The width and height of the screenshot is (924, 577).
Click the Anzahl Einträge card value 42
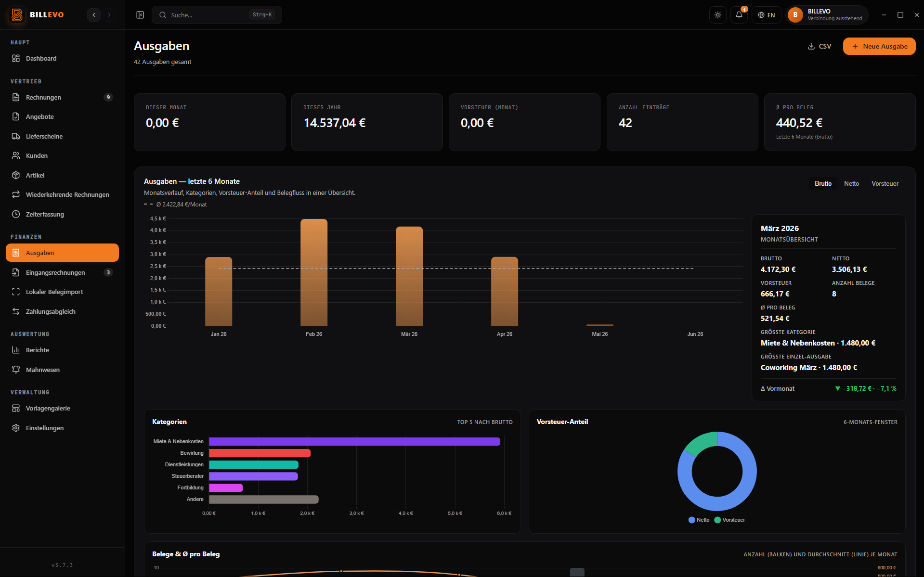pos(625,123)
